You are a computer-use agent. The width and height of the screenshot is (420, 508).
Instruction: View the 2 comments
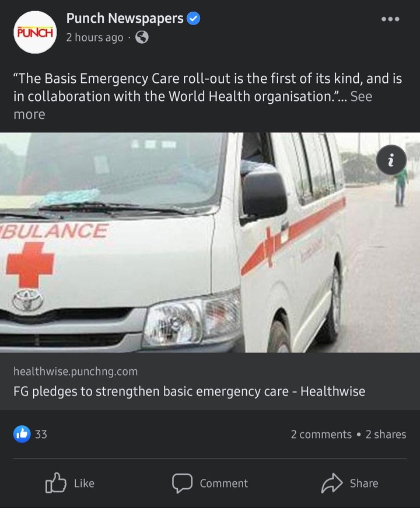click(321, 434)
